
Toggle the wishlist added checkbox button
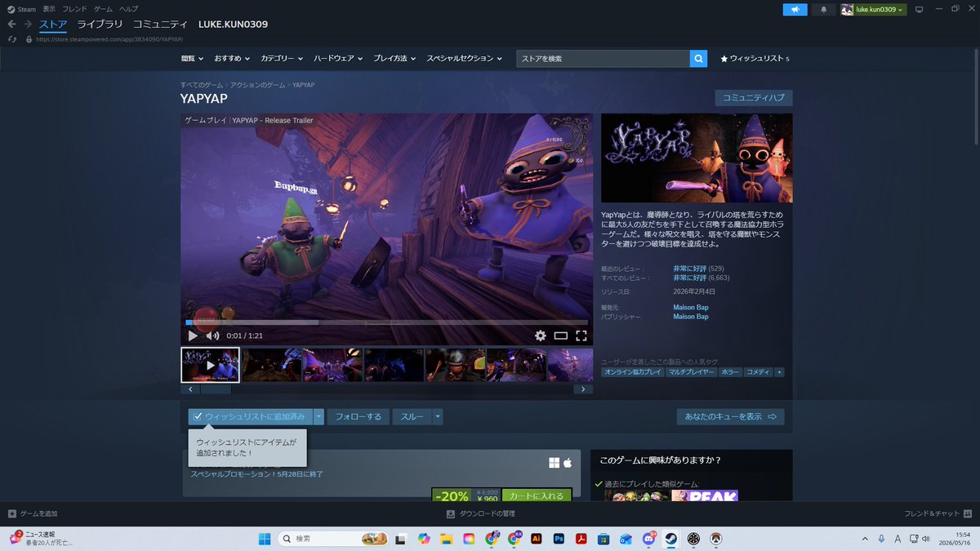tap(250, 416)
